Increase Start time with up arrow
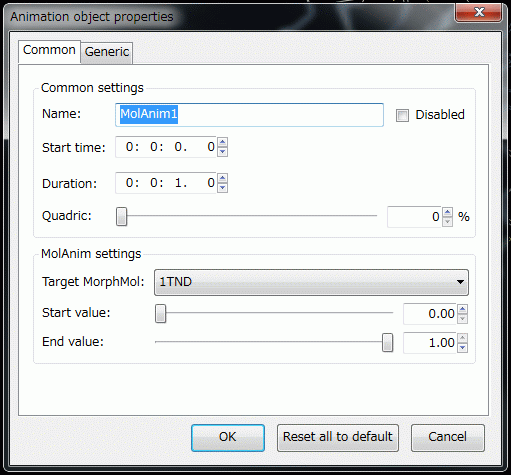Screen dimensions: 511x475 point(223,142)
